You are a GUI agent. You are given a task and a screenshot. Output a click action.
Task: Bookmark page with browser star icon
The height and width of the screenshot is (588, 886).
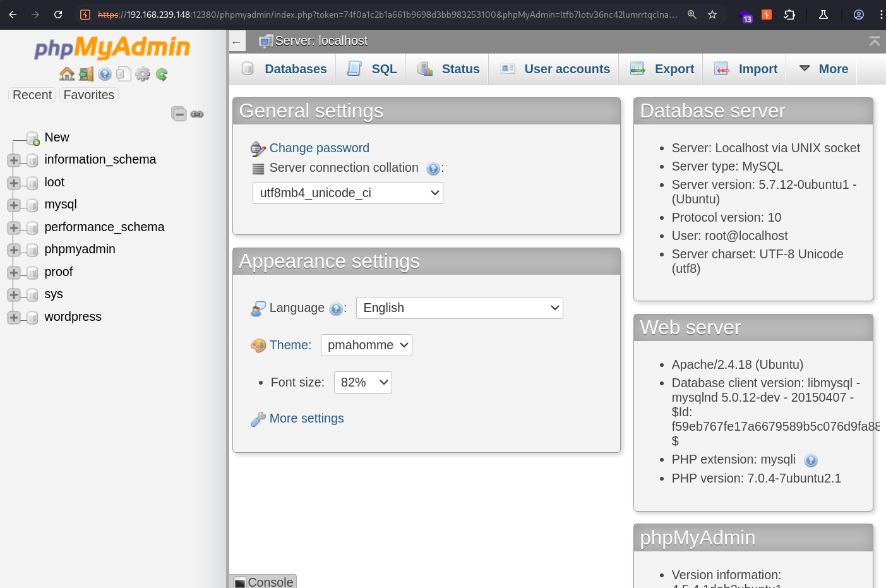(x=712, y=15)
